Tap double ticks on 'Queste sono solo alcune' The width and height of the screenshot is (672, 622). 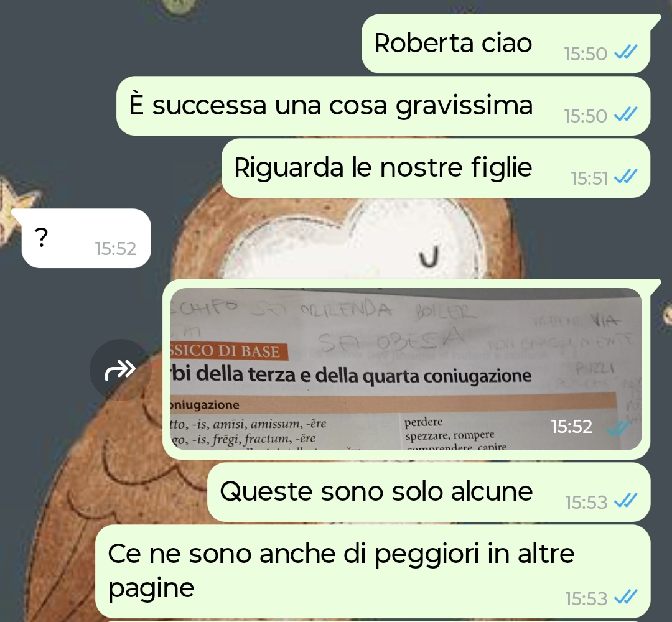[x=626, y=501]
